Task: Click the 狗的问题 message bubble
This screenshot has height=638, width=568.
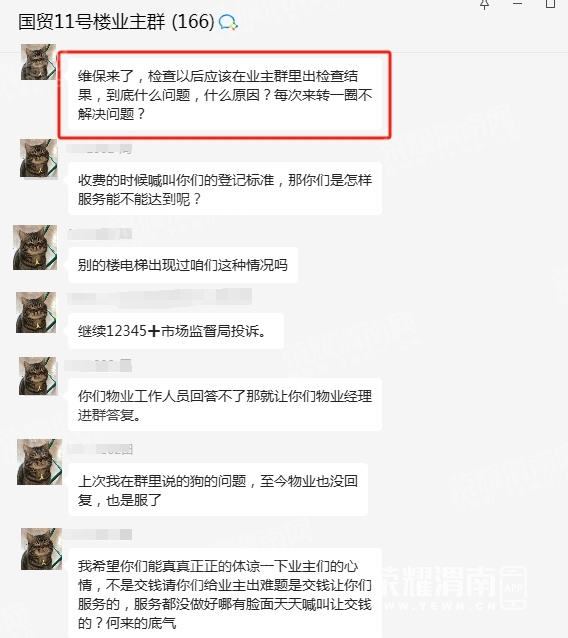Action: pos(218,490)
